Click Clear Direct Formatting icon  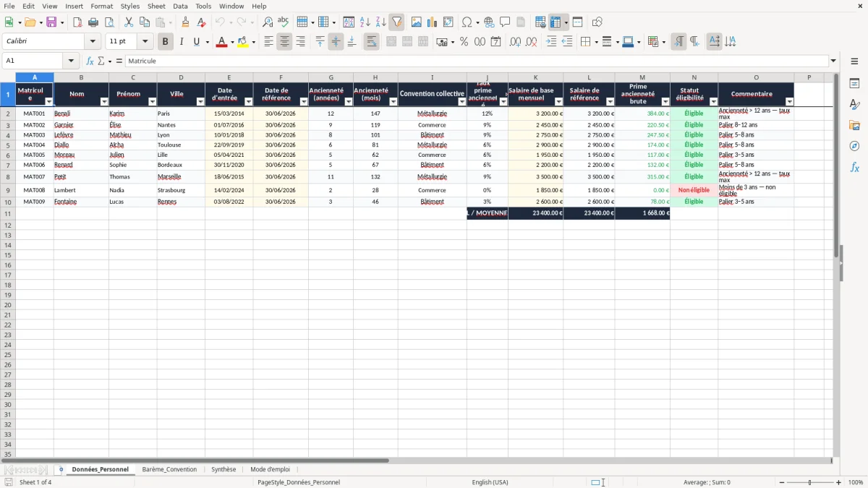tap(201, 22)
